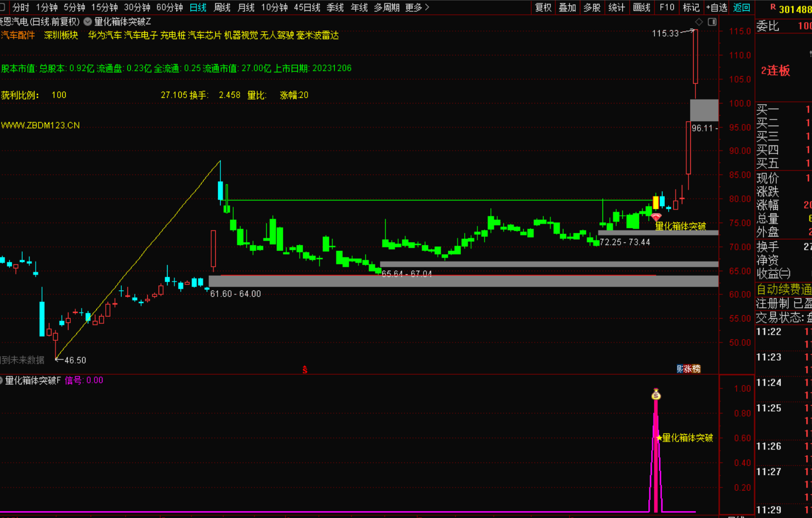Click the panel layout icon at chart top-right
The image size is (812, 518).
[713, 20]
